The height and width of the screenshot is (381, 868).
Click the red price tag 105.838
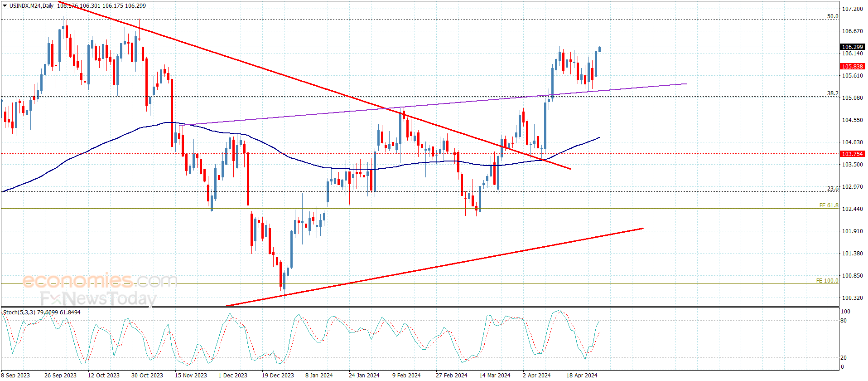[x=852, y=66]
